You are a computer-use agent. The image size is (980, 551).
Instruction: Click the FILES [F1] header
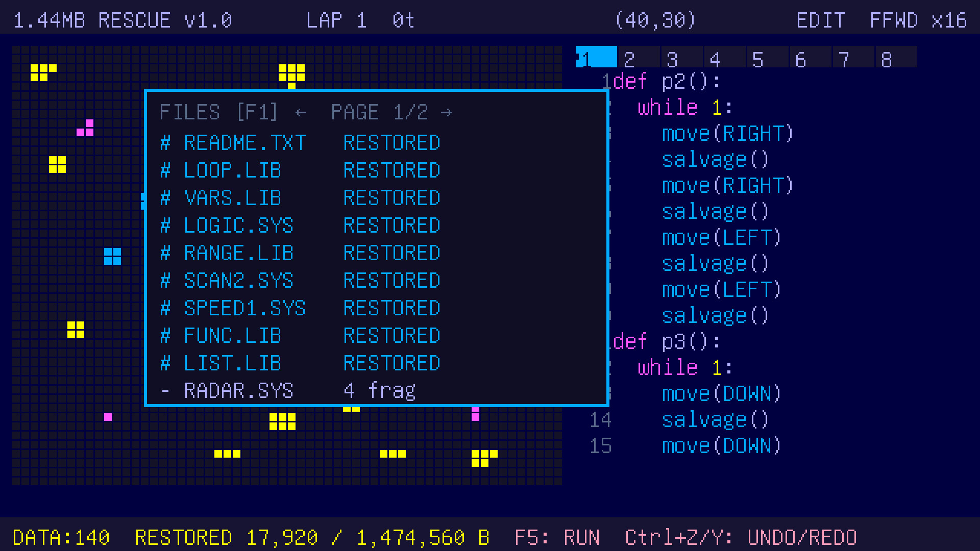(219, 112)
